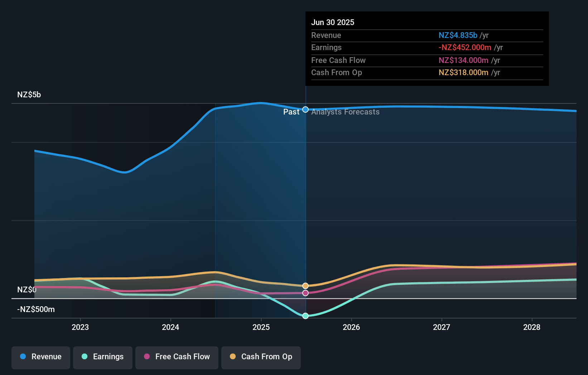Image resolution: width=588 pixels, height=375 pixels.
Task: Click the blue Revenue legend dot
Action: (23, 357)
